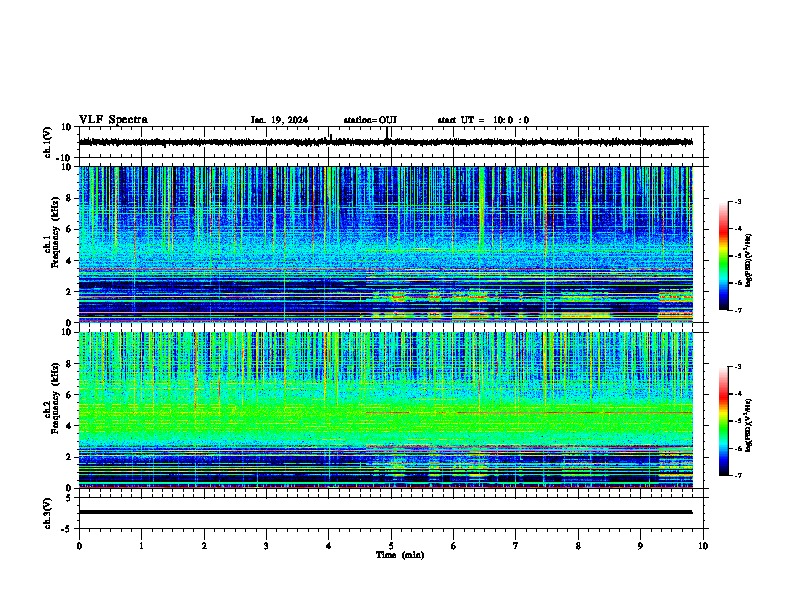
Task: Click the ch.1 voltage waveform trace panel
Action: [393, 142]
